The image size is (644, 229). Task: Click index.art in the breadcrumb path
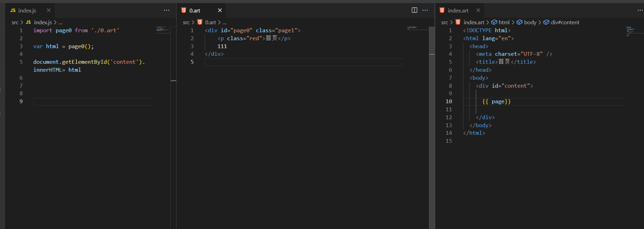(474, 22)
